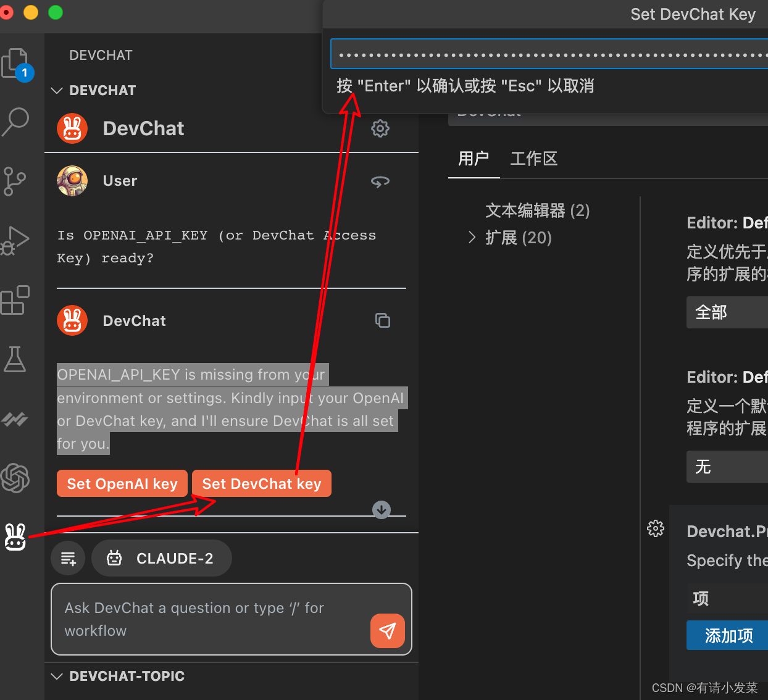Click inside the Set DevChat Key input field
The height and width of the screenshot is (700, 768).
pyautogui.click(x=548, y=54)
